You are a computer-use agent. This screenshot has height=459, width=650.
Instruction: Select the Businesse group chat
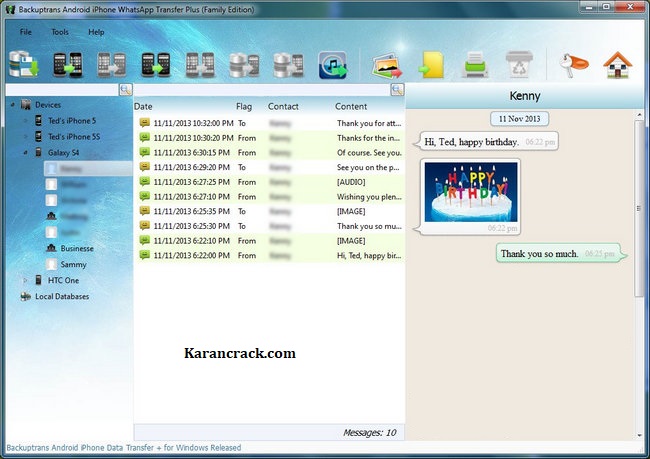point(77,248)
